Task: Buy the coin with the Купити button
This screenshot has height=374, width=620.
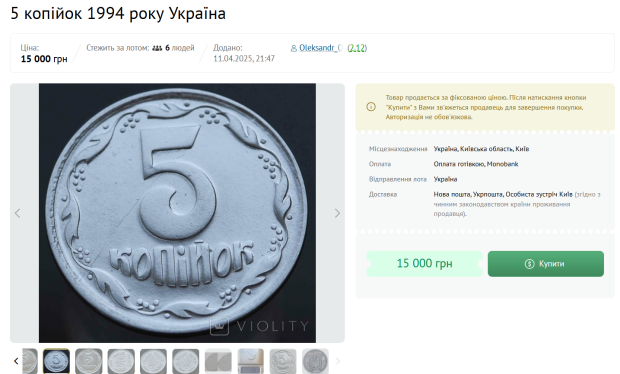Action: click(x=546, y=264)
